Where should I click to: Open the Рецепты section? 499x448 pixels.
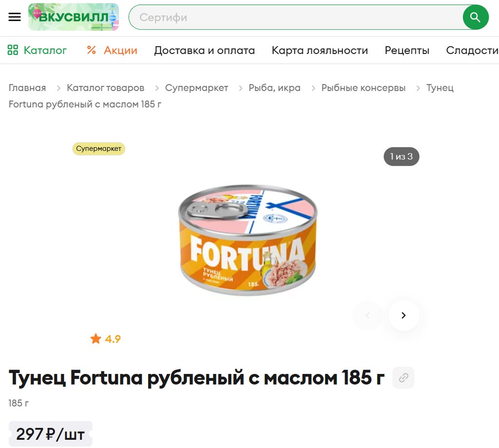[407, 50]
